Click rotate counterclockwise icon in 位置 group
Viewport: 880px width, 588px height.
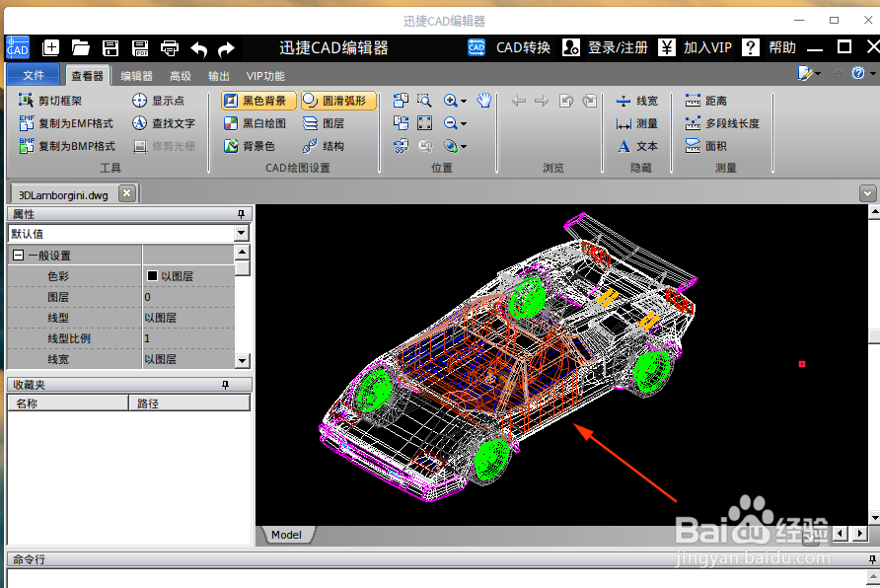pyautogui.click(x=401, y=101)
